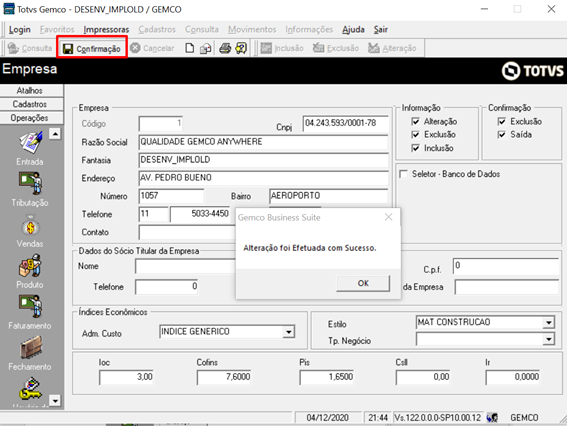Click the blank new document icon
Screen dimensions: 567x426
(x=189, y=48)
